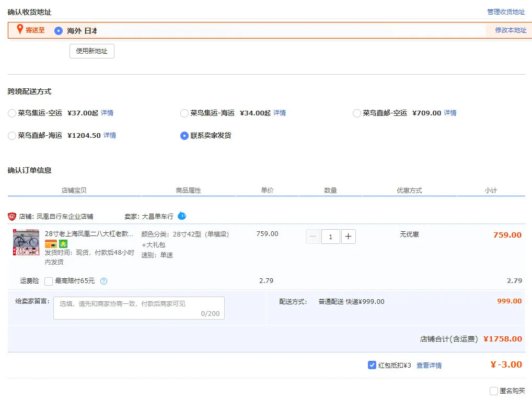Open 详情 for 菜鸟集运-海运
The height and width of the screenshot is (401, 532).
tap(280, 113)
